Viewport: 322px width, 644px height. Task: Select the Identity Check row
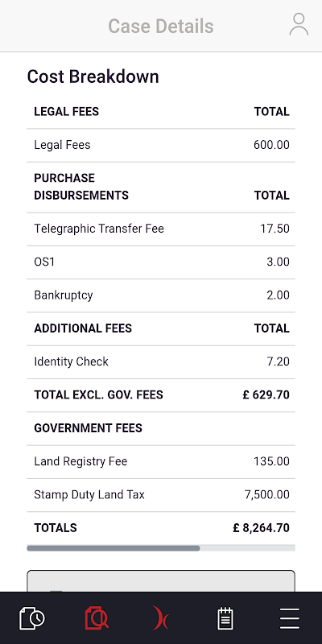coord(161,361)
